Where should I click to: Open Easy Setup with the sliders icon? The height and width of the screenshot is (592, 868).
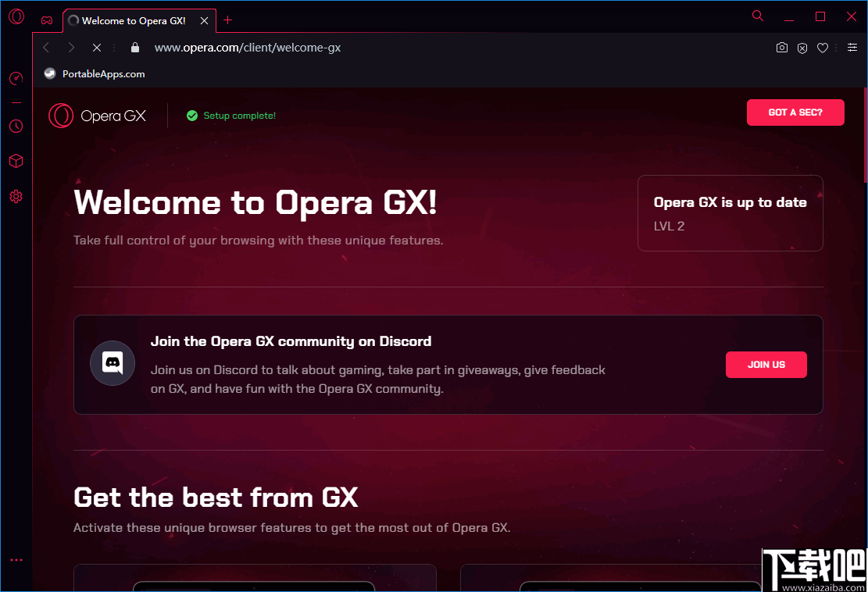tap(852, 48)
